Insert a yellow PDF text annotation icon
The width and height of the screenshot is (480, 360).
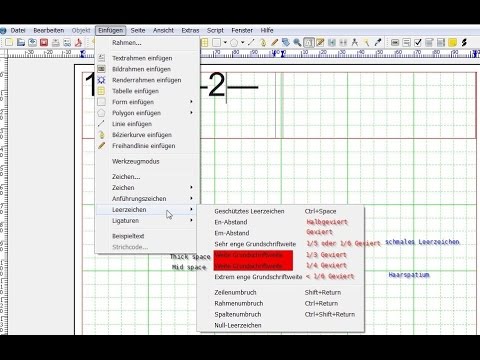[452, 42]
